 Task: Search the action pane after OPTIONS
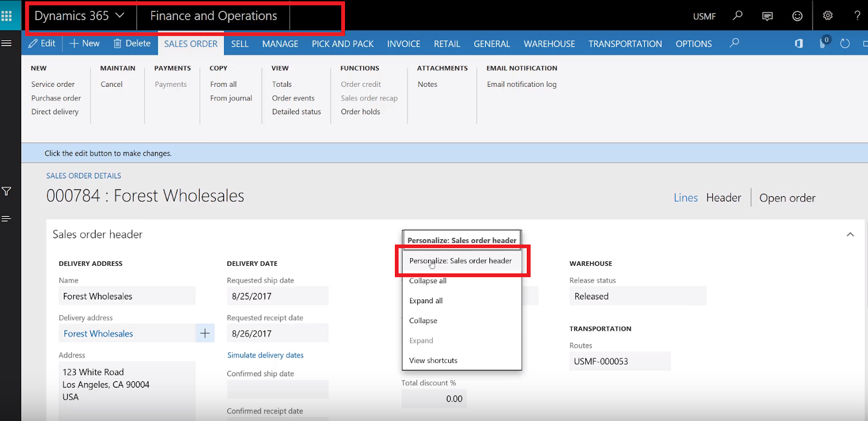735,43
